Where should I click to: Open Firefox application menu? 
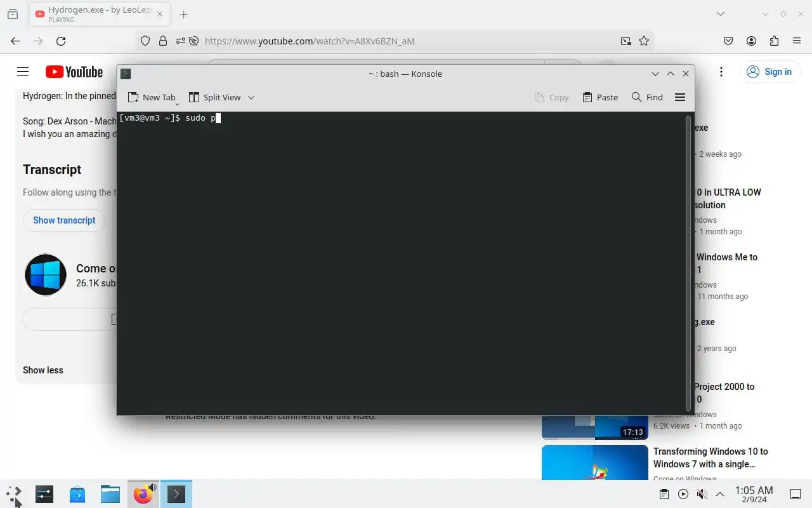[x=797, y=41]
